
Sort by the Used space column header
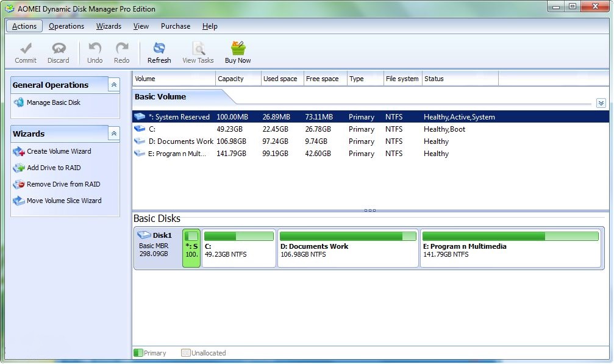point(282,79)
